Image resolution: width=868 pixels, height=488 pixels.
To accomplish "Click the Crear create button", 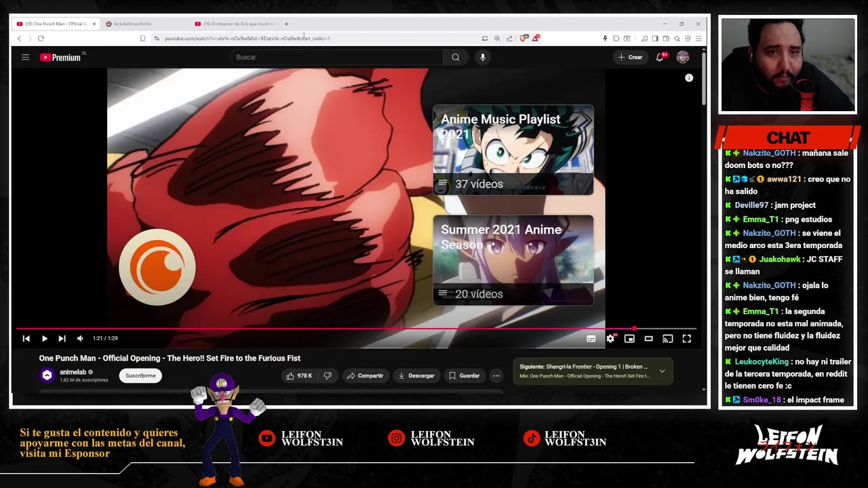I will [630, 57].
